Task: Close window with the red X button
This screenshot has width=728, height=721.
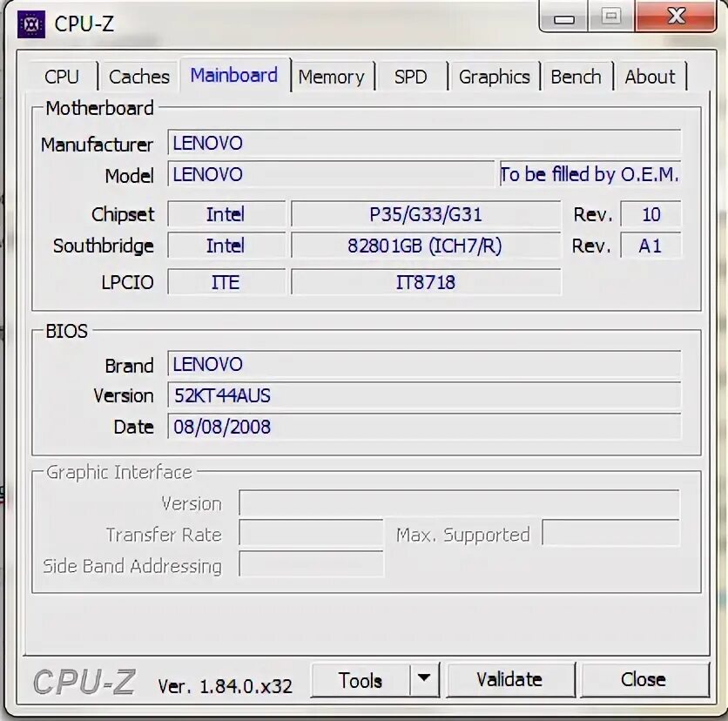Action: point(676,17)
